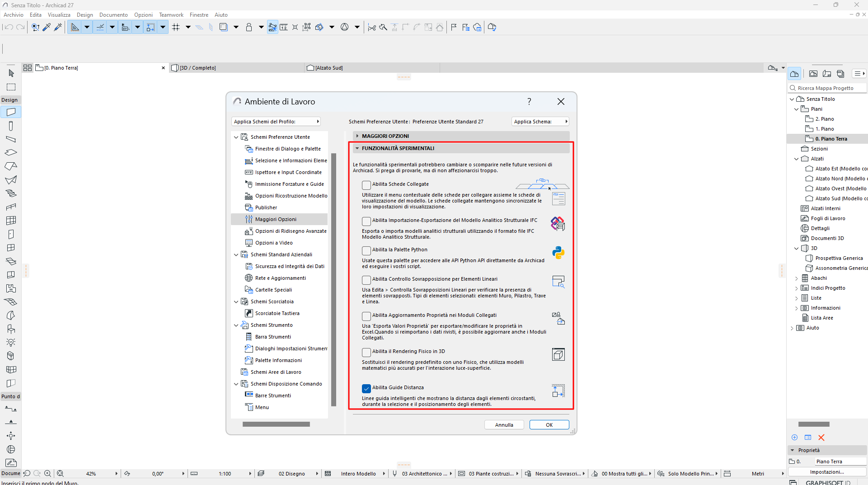The height and width of the screenshot is (485, 868).
Task: Select the Wall tool in Design toolbox
Action: pyautogui.click(x=11, y=112)
